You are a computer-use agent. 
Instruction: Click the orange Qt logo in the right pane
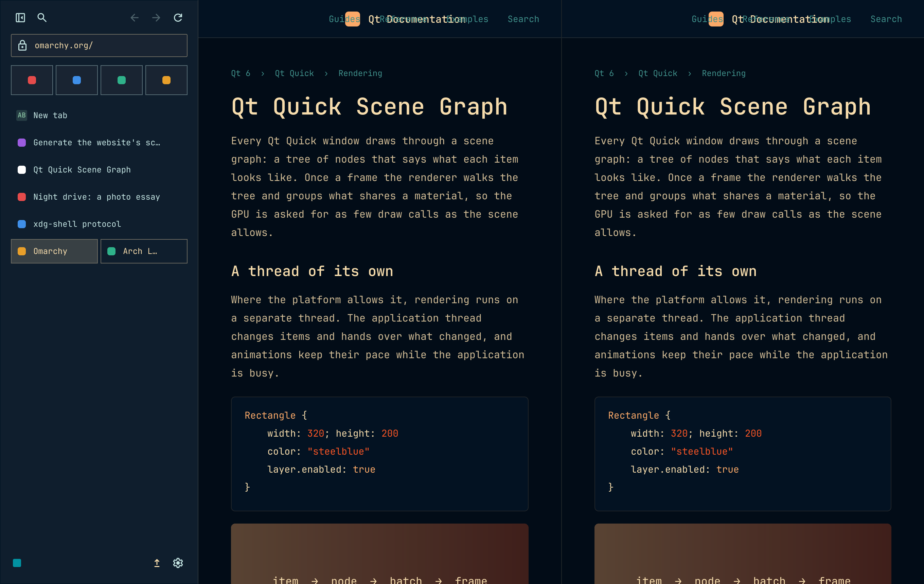[x=716, y=19]
